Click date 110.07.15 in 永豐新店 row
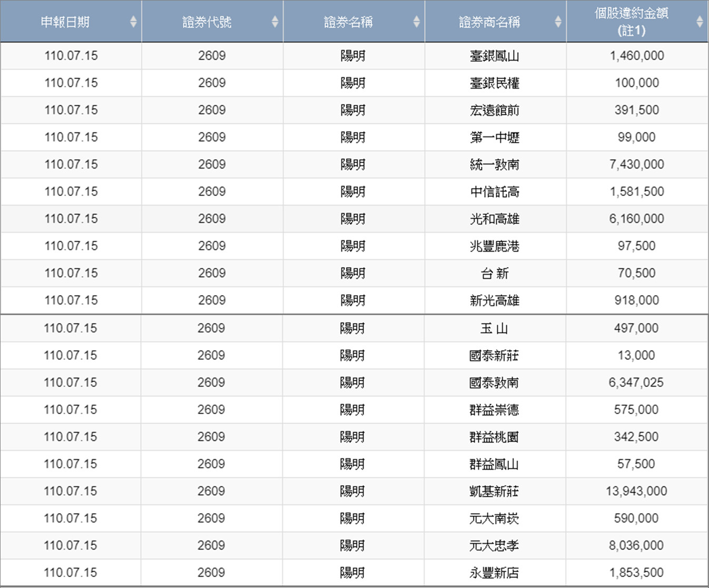The height and width of the screenshot is (588, 709). (x=71, y=572)
